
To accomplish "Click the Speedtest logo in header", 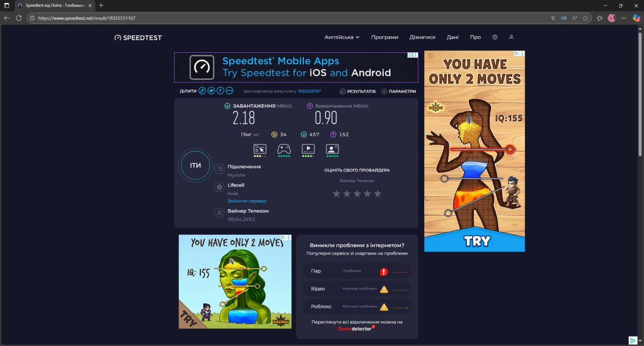I will 138,38.
